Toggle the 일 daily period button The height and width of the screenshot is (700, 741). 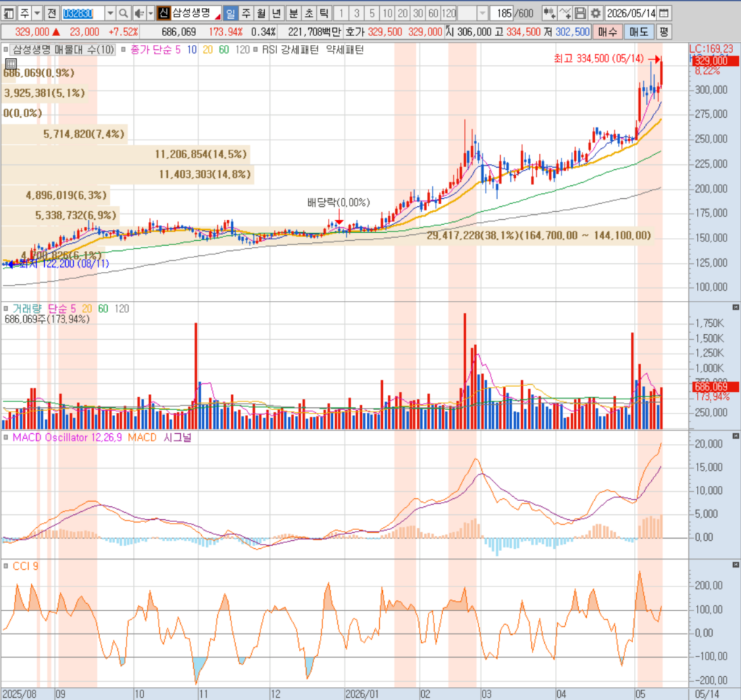click(230, 13)
